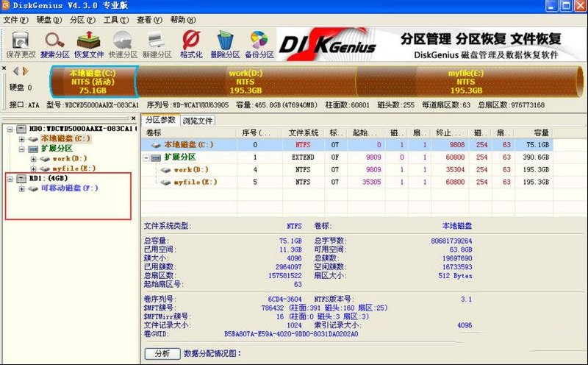Collapse 扩展分区 node in left tree
The image size is (588, 365).
tap(22, 149)
